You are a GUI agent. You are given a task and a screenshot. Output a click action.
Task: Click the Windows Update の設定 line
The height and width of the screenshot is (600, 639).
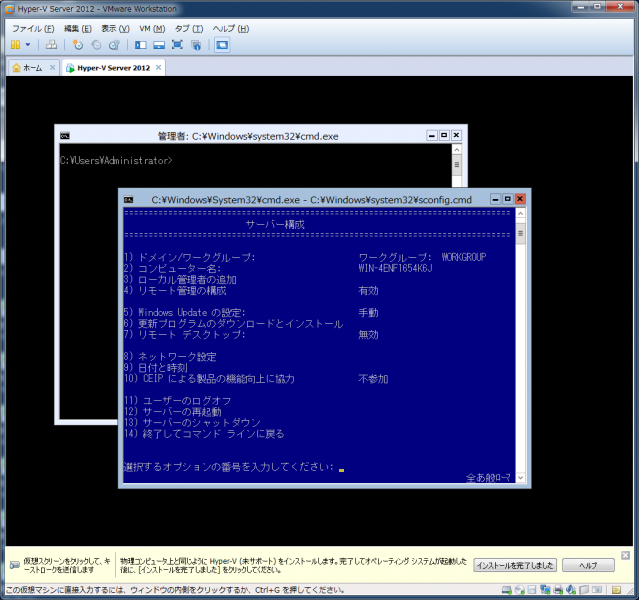click(x=185, y=312)
